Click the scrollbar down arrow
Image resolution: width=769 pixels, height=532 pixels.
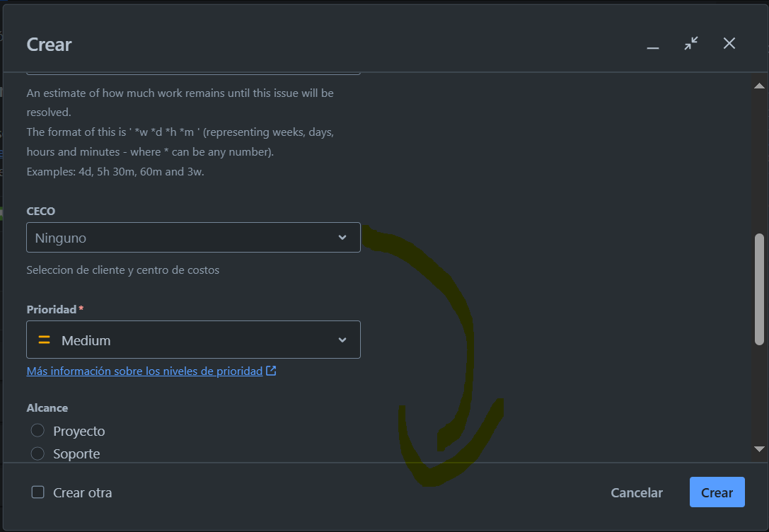pos(759,449)
